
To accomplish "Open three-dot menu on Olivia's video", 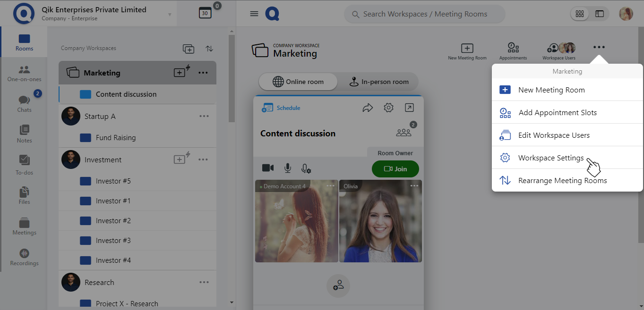I will [x=414, y=186].
